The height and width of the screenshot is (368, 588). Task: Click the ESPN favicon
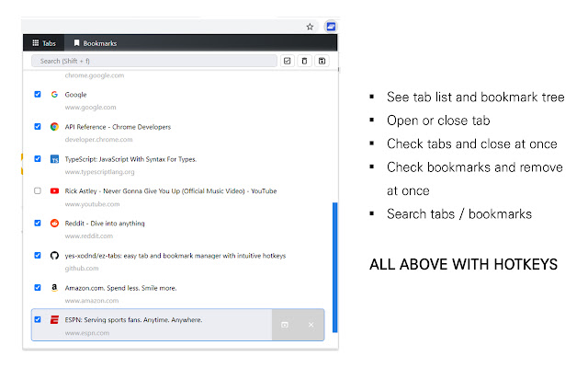click(x=54, y=319)
